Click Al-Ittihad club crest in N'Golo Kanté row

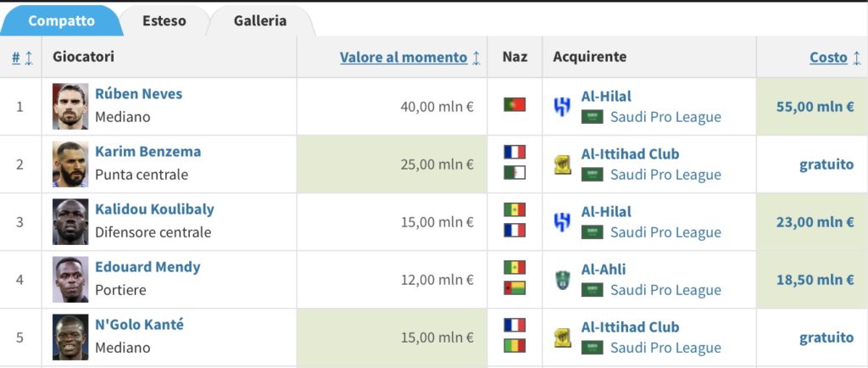pyautogui.click(x=562, y=337)
